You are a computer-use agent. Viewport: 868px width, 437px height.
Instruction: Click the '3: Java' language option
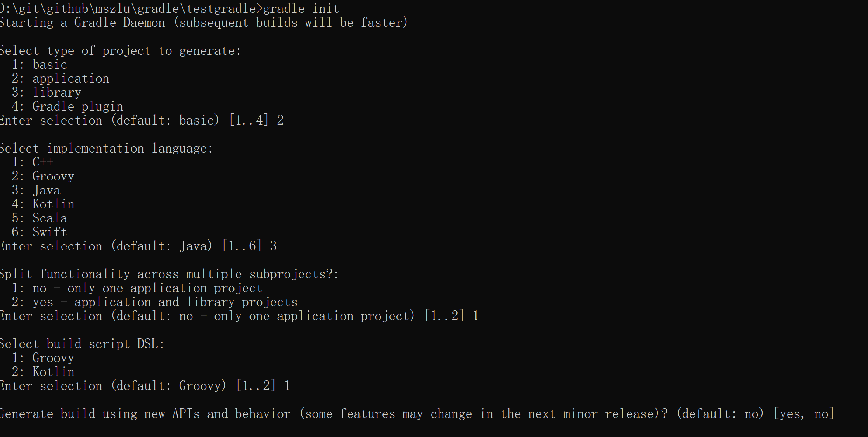tap(36, 190)
